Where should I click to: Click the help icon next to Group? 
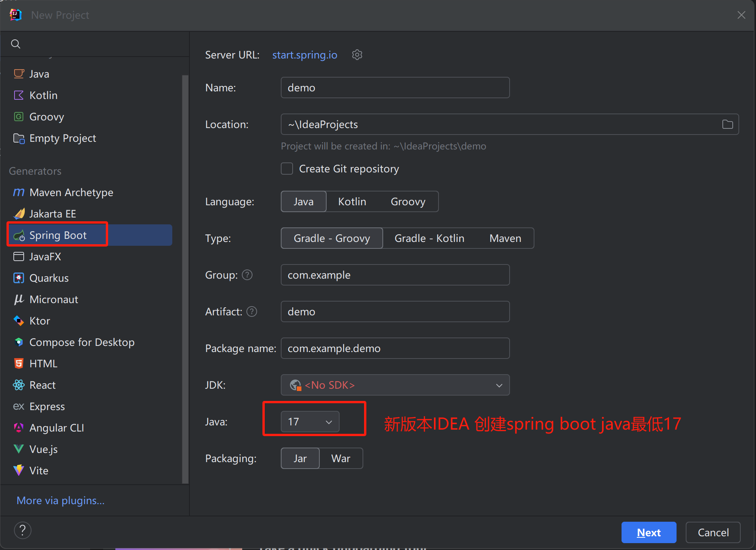[x=247, y=275]
